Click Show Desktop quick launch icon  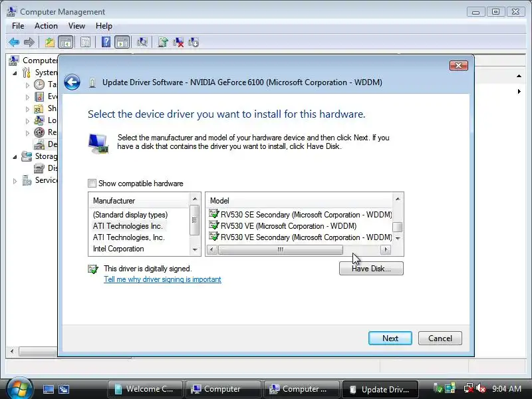click(48, 389)
